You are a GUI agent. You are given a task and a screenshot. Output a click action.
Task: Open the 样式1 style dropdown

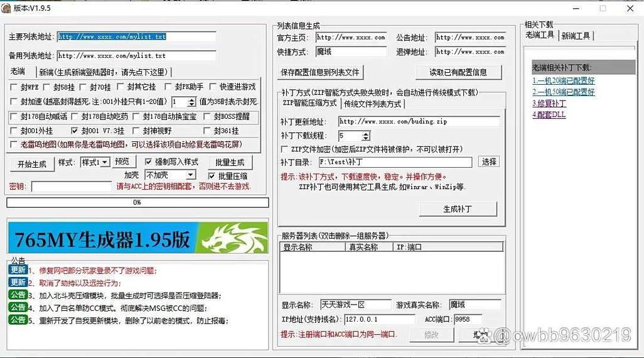point(105,163)
